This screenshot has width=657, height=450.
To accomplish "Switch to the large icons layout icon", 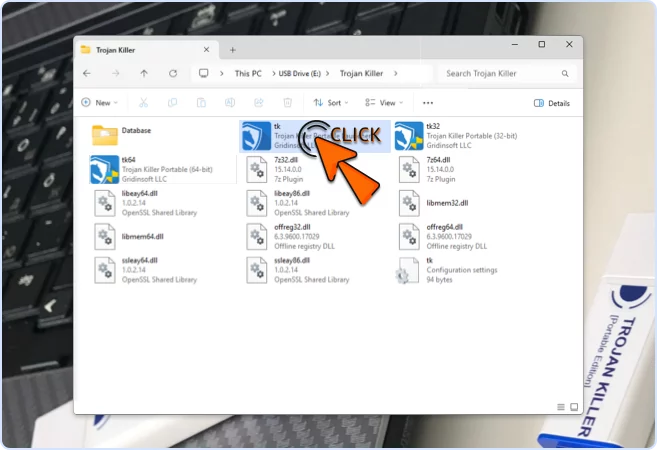I will [x=574, y=407].
